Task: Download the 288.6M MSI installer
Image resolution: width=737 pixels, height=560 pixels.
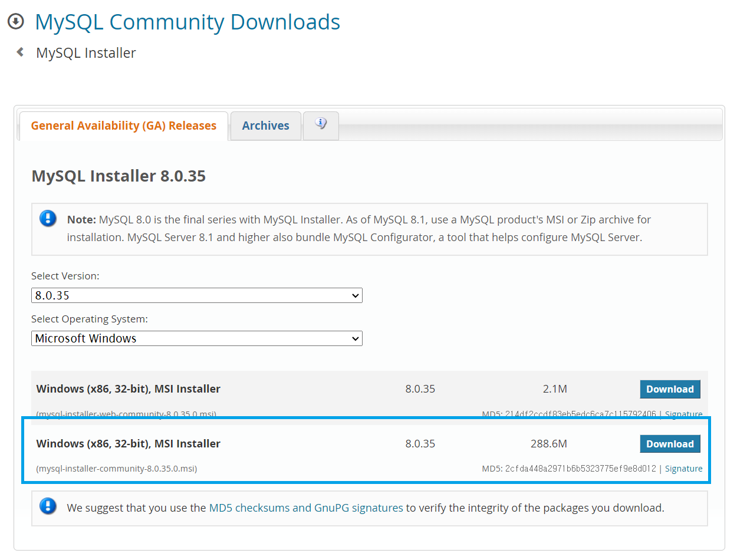Action: [x=670, y=444]
